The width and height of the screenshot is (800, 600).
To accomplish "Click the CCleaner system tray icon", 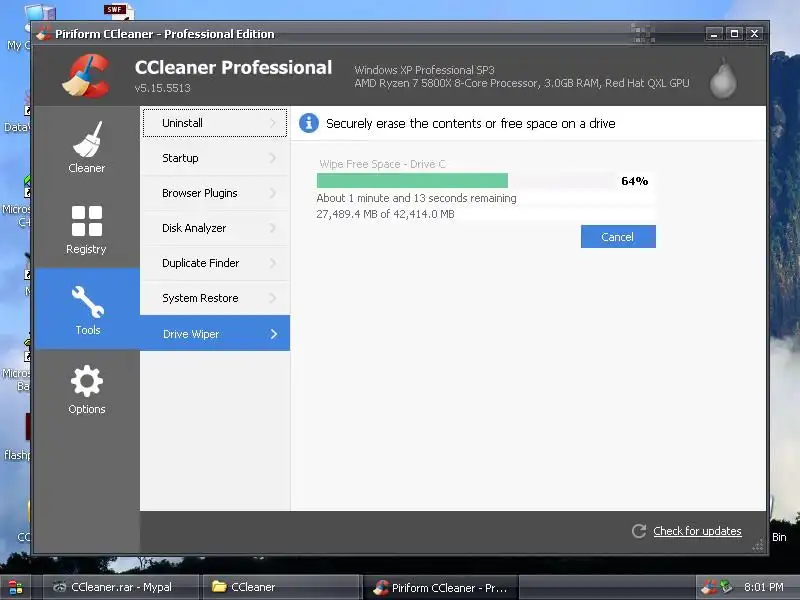I will [708, 587].
